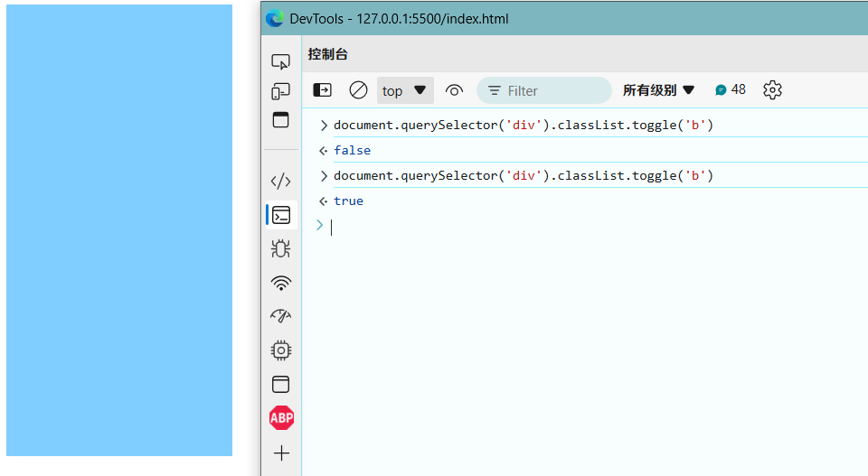868x476 pixels.
Task: Activate the inspect element picker tool
Action: pos(281,61)
